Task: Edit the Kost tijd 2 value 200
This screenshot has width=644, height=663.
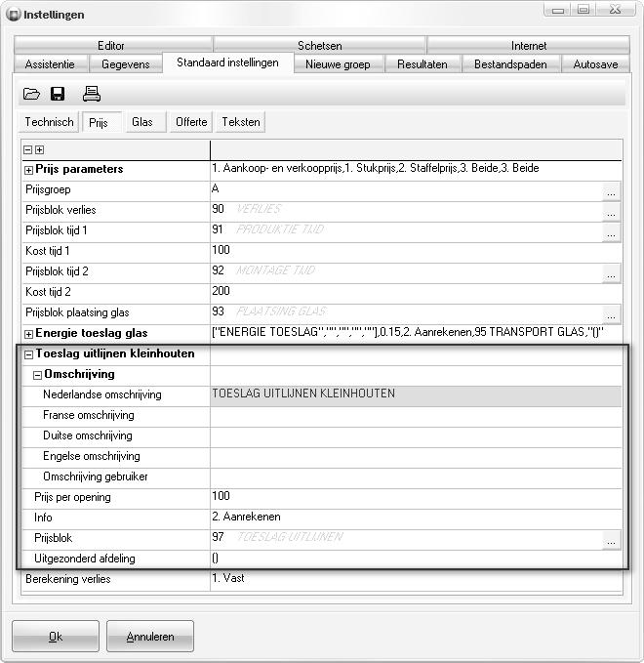Action: (416, 294)
